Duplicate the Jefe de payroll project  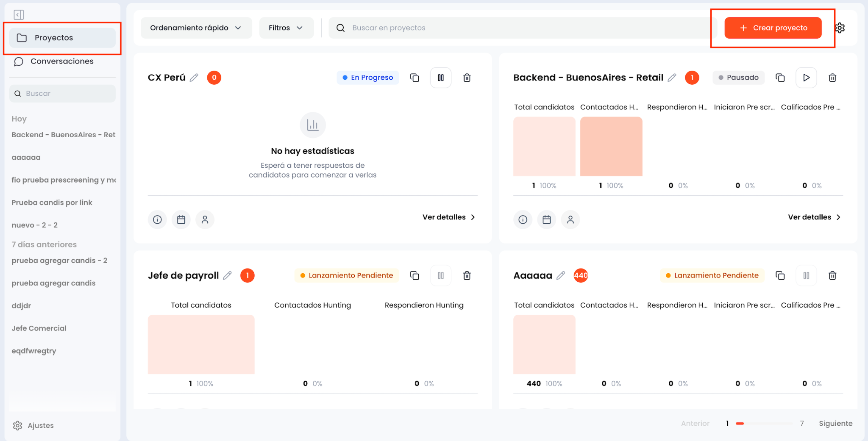point(415,275)
